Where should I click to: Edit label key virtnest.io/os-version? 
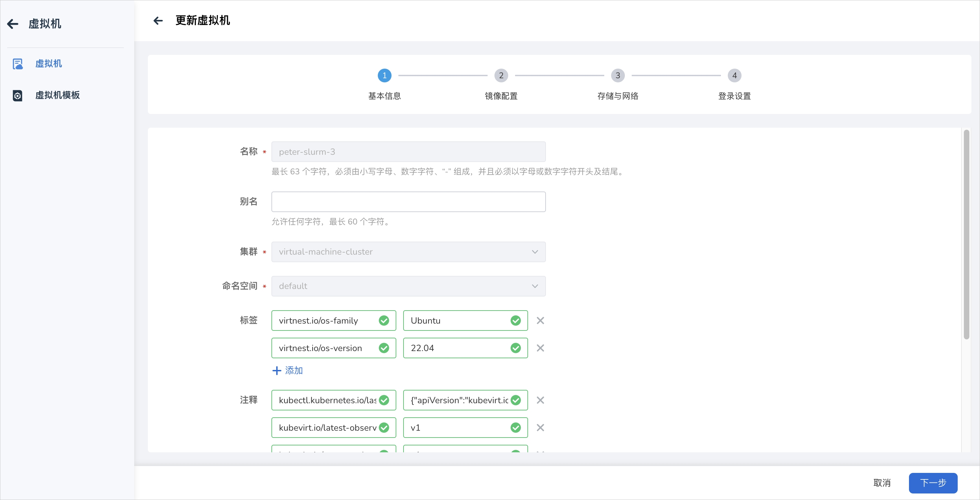point(334,348)
